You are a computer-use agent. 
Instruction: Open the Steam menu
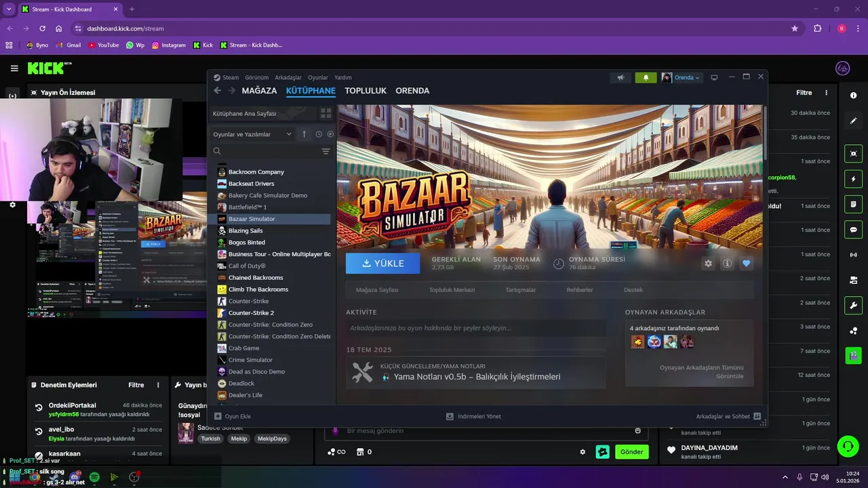coord(226,77)
